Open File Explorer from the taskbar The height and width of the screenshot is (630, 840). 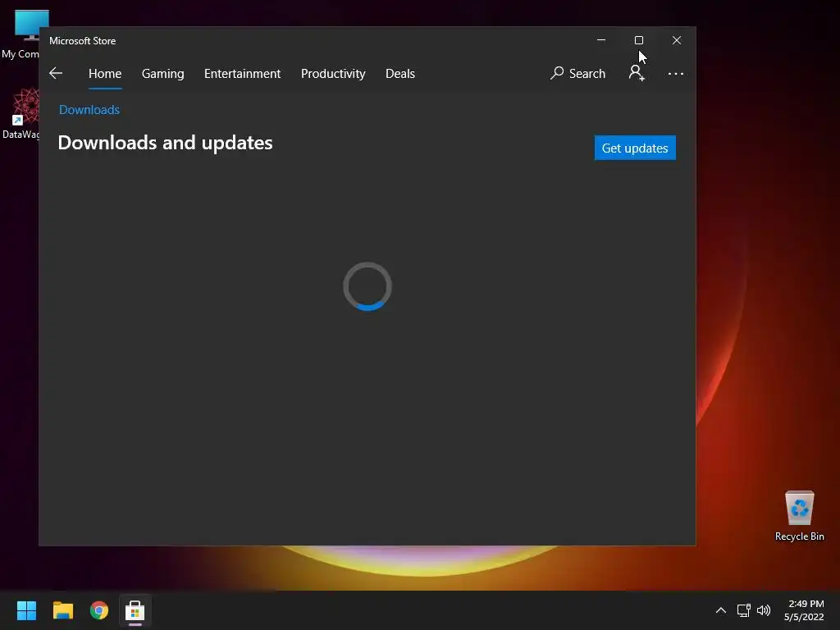[x=62, y=610]
